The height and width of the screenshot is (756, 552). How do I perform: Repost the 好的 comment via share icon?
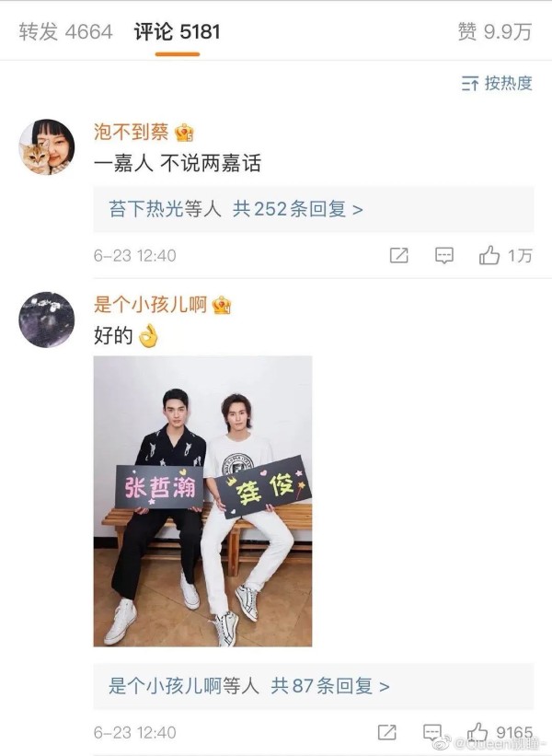[386, 732]
